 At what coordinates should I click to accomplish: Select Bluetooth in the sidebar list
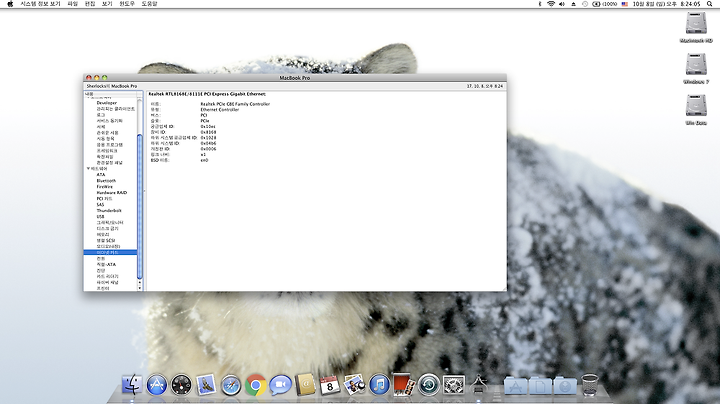[106, 180]
